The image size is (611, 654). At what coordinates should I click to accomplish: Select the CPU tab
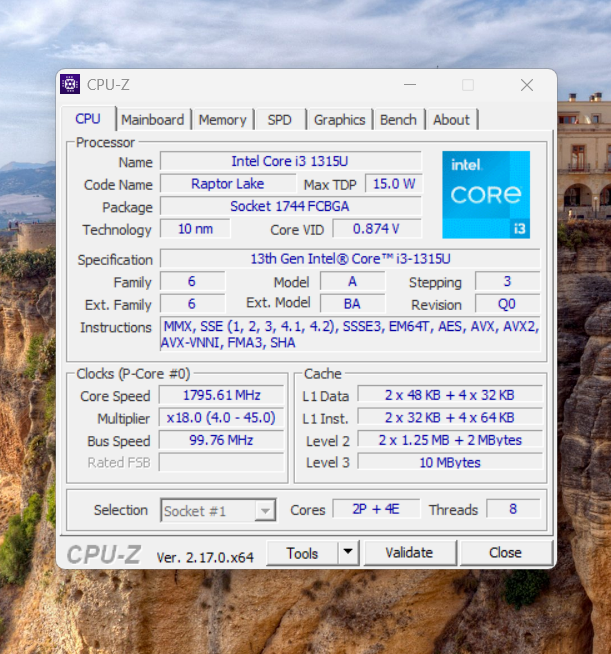tap(88, 119)
